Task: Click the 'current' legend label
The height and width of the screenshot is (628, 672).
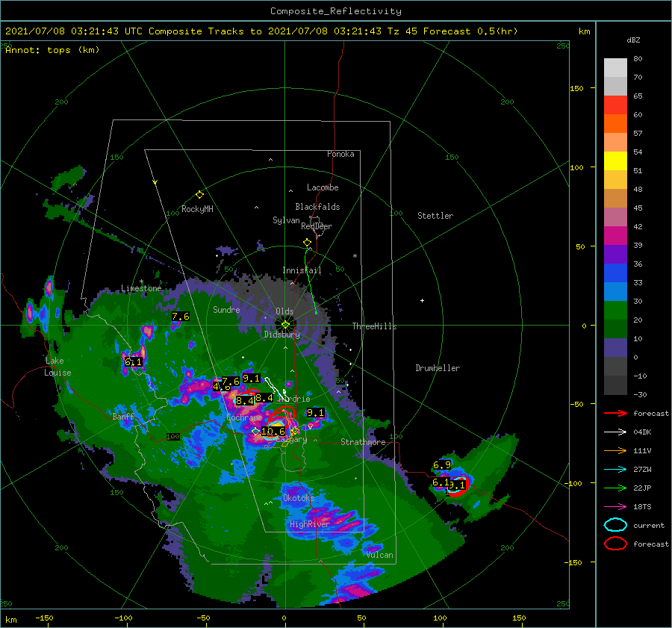Action: [649, 526]
